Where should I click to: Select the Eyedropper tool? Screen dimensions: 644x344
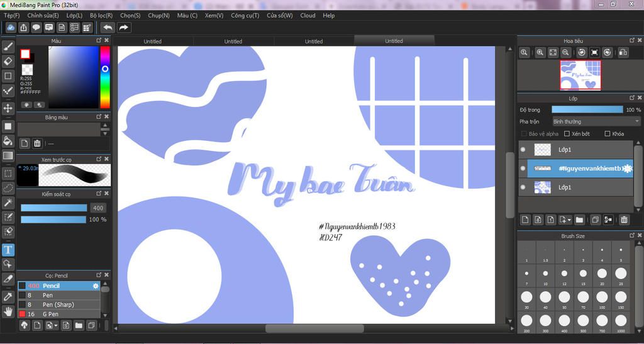(8, 296)
